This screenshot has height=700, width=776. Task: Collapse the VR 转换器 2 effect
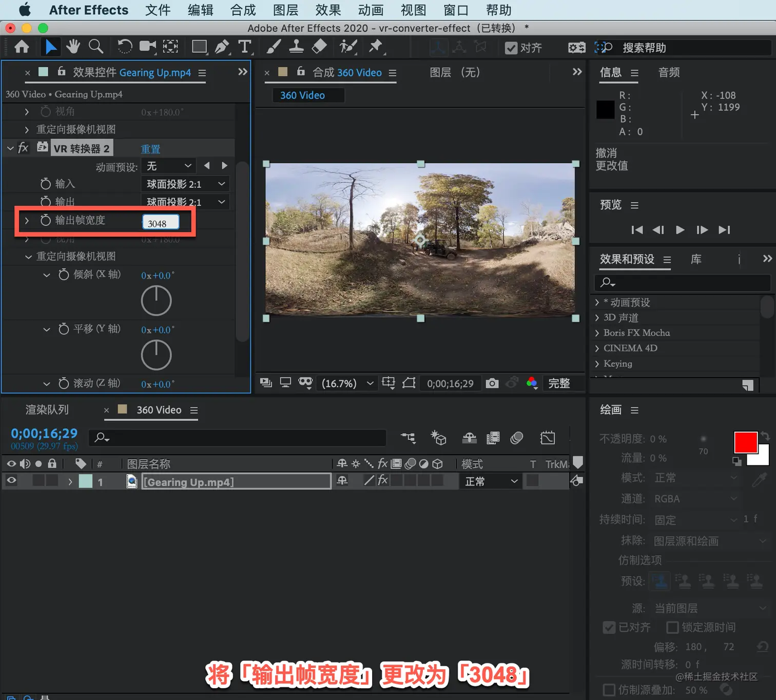click(x=10, y=148)
